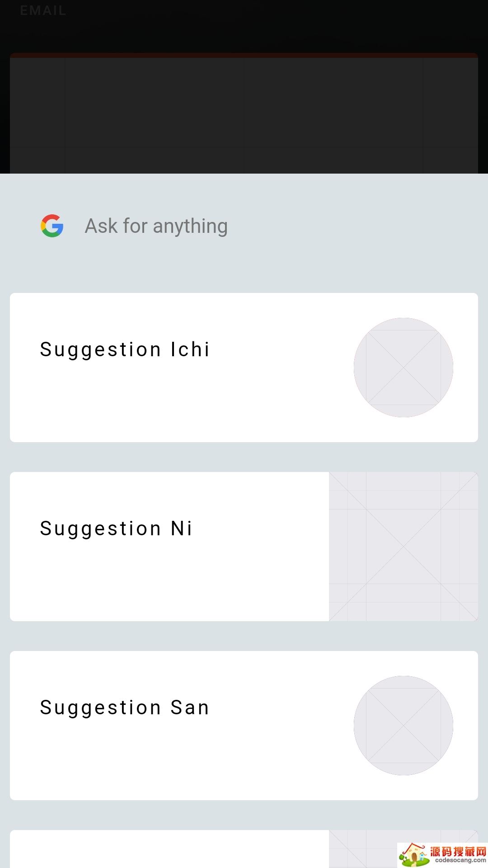Tap Suggestion Ichi's circular image placeholder

pyautogui.click(x=403, y=367)
